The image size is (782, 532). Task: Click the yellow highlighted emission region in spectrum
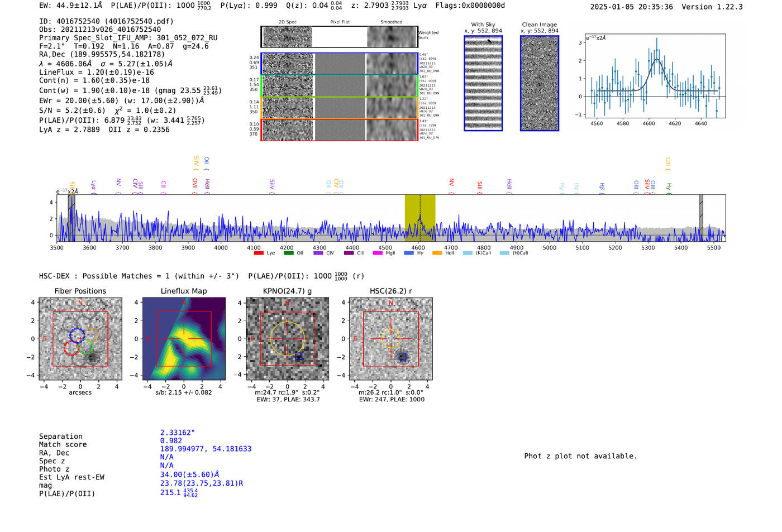tap(420, 218)
